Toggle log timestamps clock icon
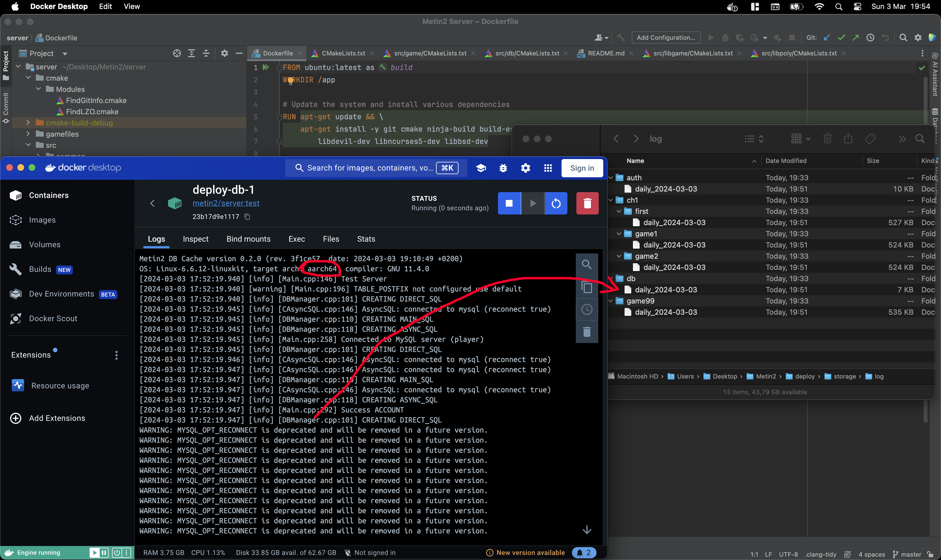This screenshot has height=560, width=941. tap(586, 309)
